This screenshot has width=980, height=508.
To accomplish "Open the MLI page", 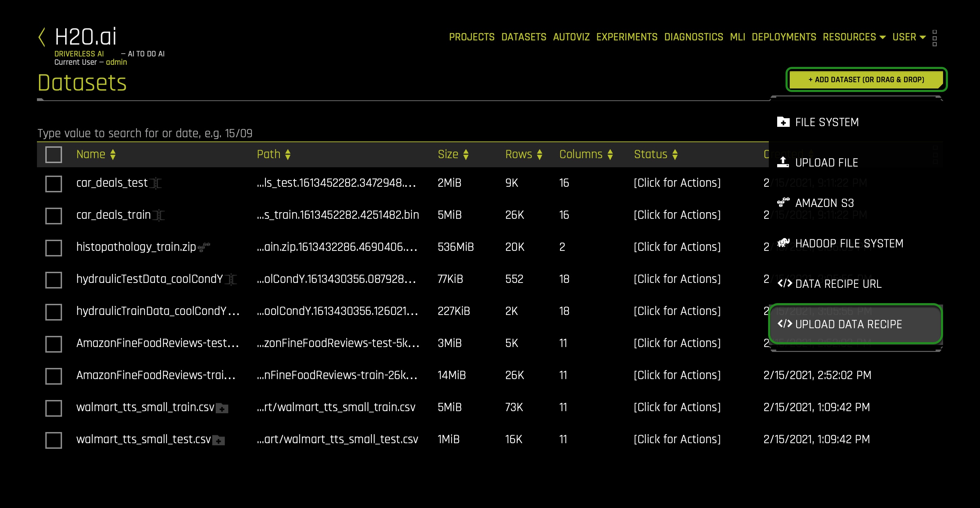I will (x=737, y=37).
